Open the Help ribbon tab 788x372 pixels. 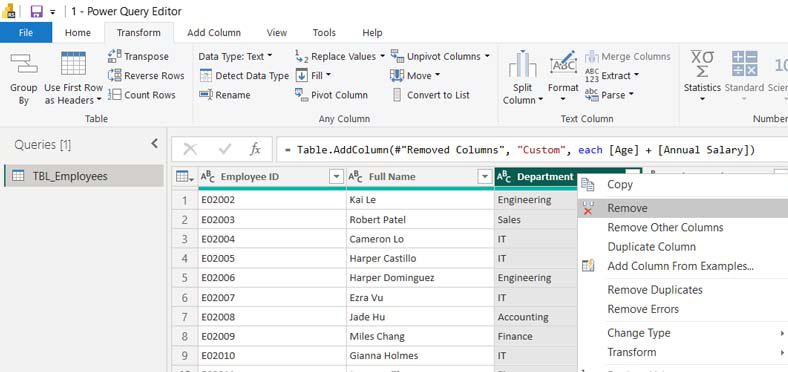[x=372, y=33]
